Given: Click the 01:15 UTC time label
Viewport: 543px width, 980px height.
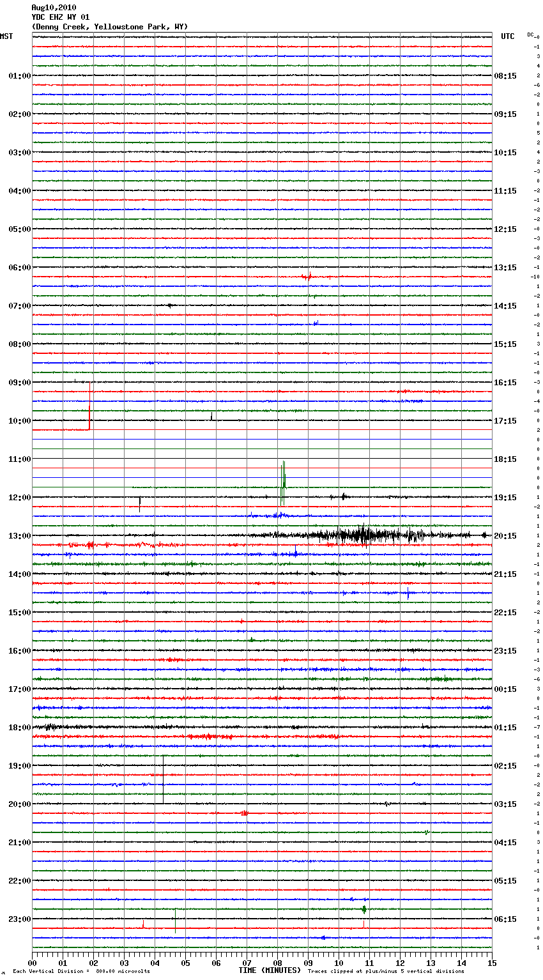Looking at the screenshot, I should click(505, 728).
